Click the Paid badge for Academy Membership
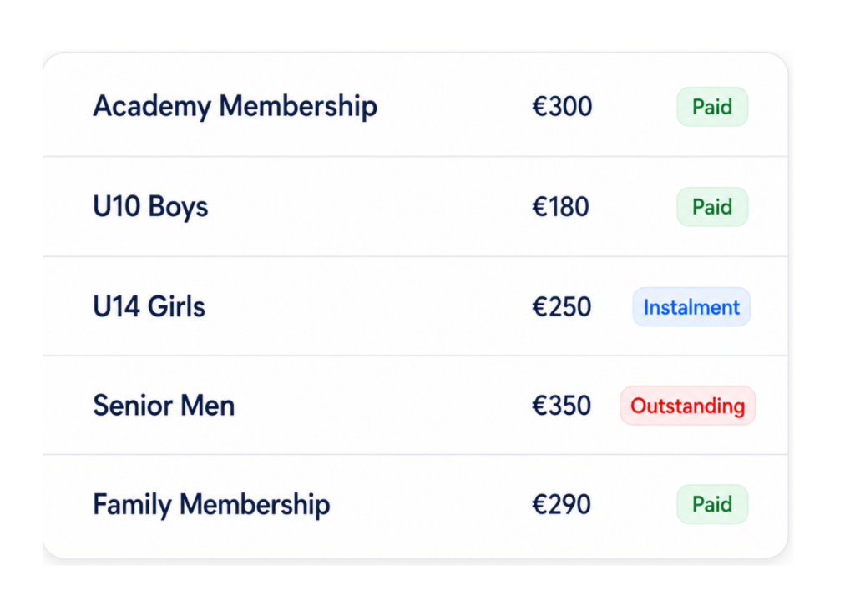Screen dimensions: 855x616 (712, 107)
